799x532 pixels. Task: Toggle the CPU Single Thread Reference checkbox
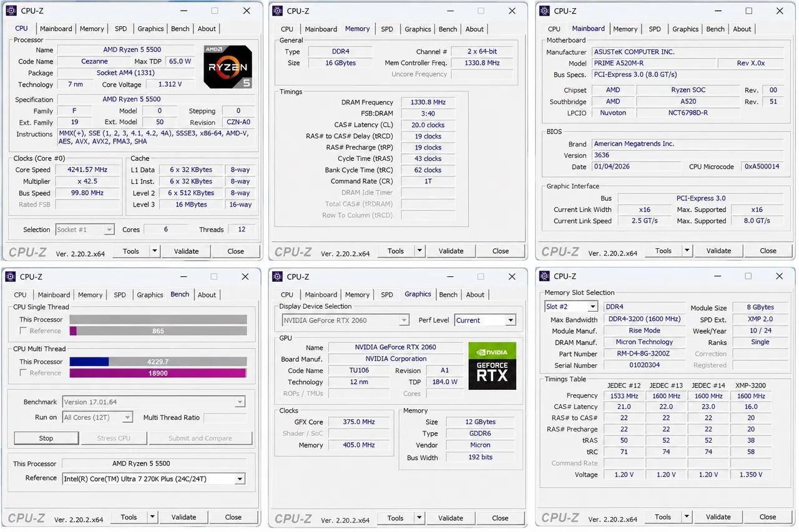point(23,331)
